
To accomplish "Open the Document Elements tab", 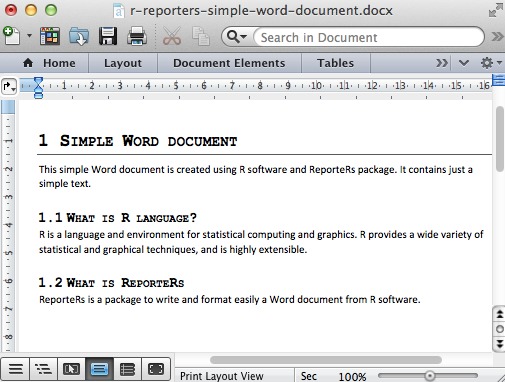I will pyautogui.click(x=229, y=63).
